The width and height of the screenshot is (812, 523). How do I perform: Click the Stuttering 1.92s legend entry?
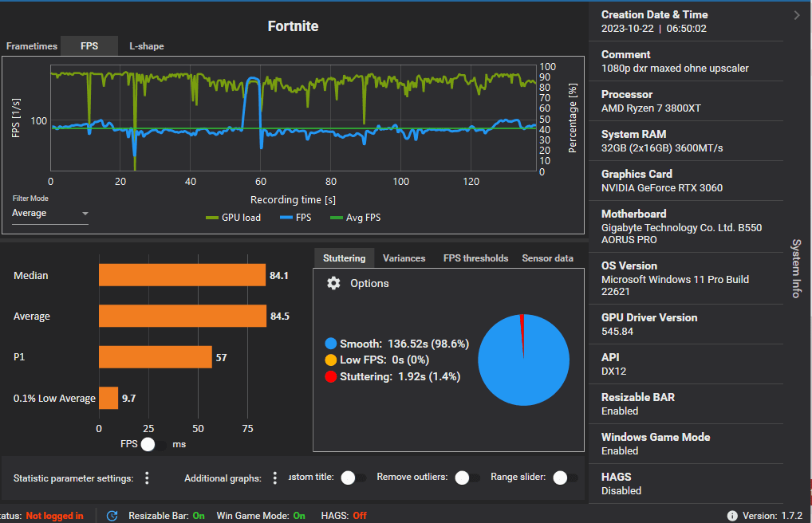pyautogui.click(x=392, y=376)
